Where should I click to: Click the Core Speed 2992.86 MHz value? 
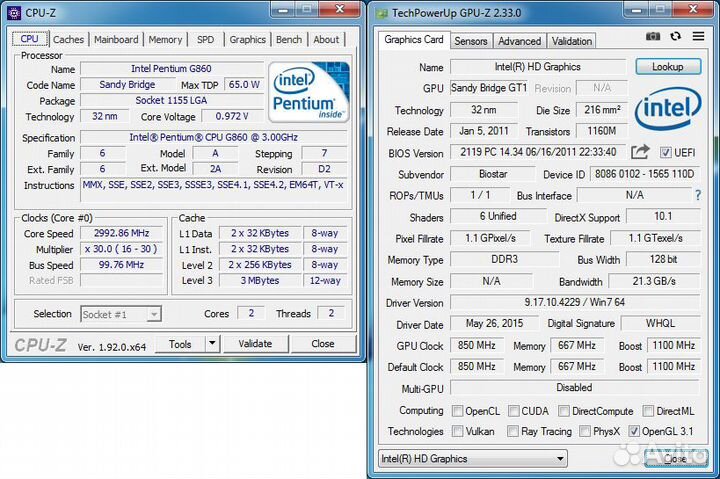point(122,233)
